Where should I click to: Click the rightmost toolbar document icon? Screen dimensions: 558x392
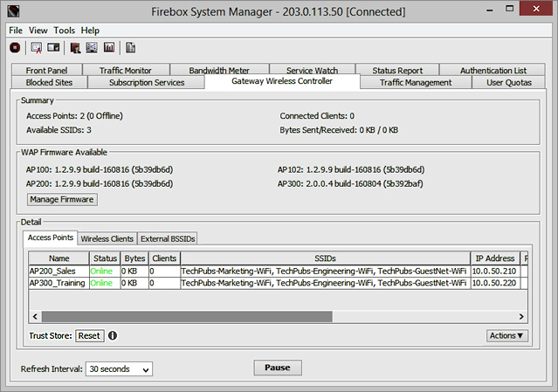[130, 48]
